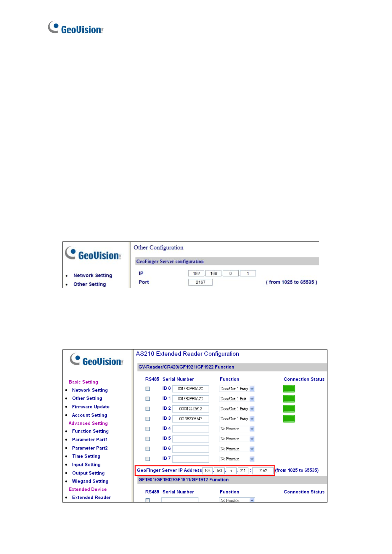The width and height of the screenshot is (392, 554).
Task: Open Function dropdown for ID 1 (Door/Gate 1 Exit)
Action: pos(237,399)
